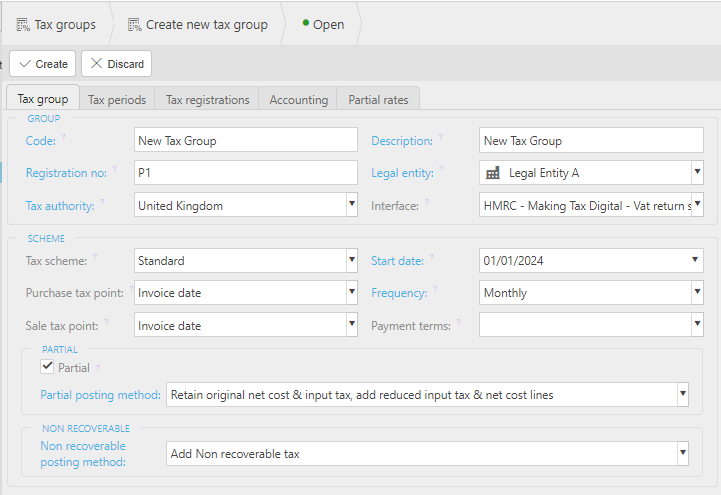This screenshot has height=495, width=721.
Task: Click the help icon next to Registration no
Action: point(114,170)
